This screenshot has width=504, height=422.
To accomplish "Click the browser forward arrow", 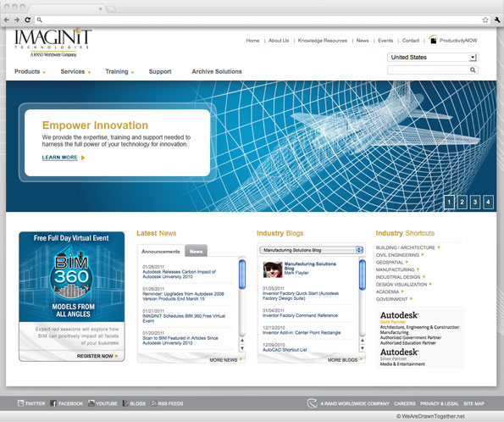I will (x=17, y=20).
